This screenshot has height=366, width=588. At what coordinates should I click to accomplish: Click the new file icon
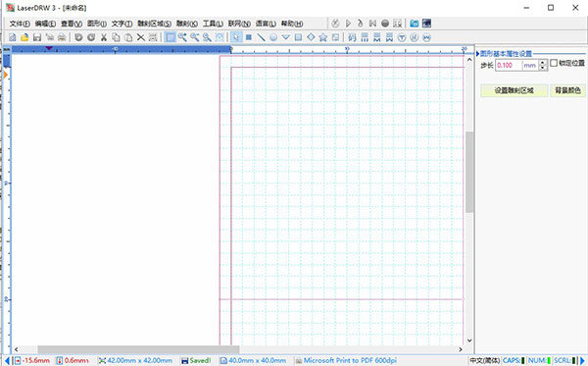pos(13,37)
